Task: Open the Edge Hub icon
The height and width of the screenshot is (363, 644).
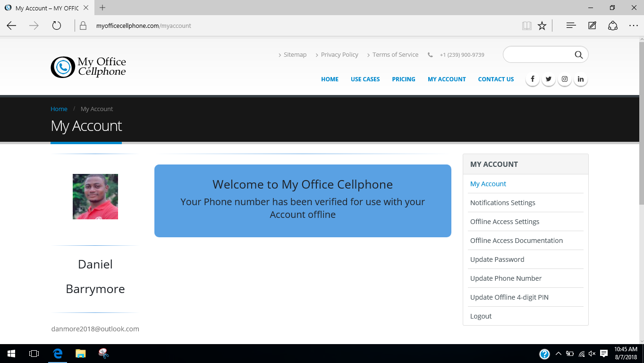Action: [x=571, y=26]
